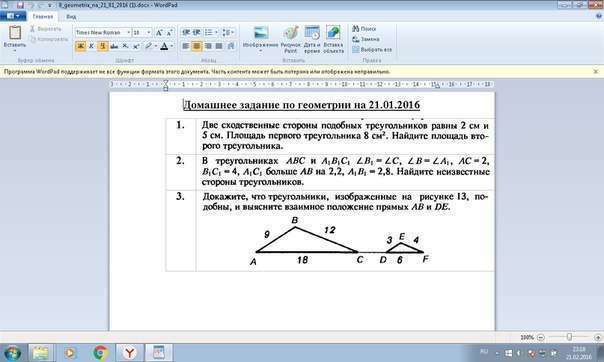Toggle italic formatting button
Screen dimensions: 604x362
[x=91, y=46]
